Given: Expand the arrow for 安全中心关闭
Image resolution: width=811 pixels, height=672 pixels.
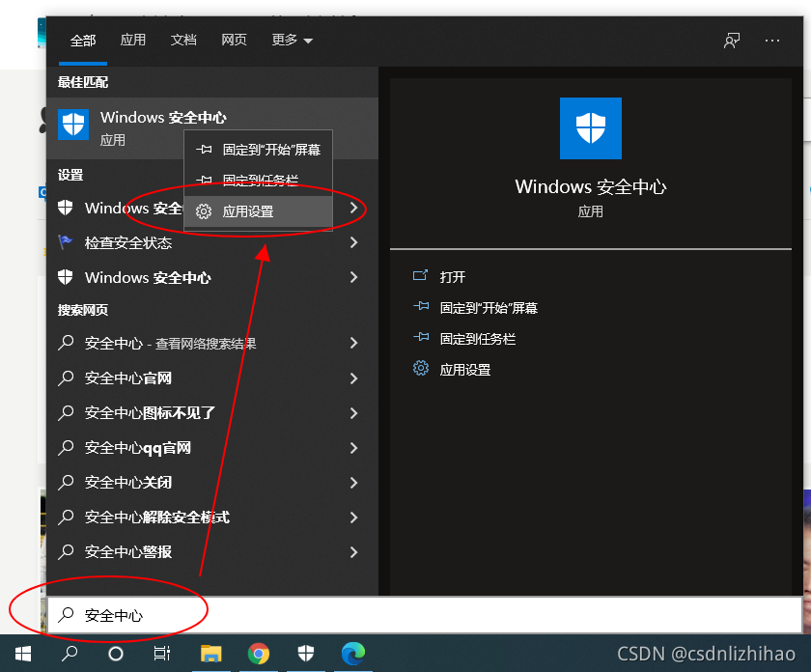Looking at the screenshot, I should coord(353,482).
